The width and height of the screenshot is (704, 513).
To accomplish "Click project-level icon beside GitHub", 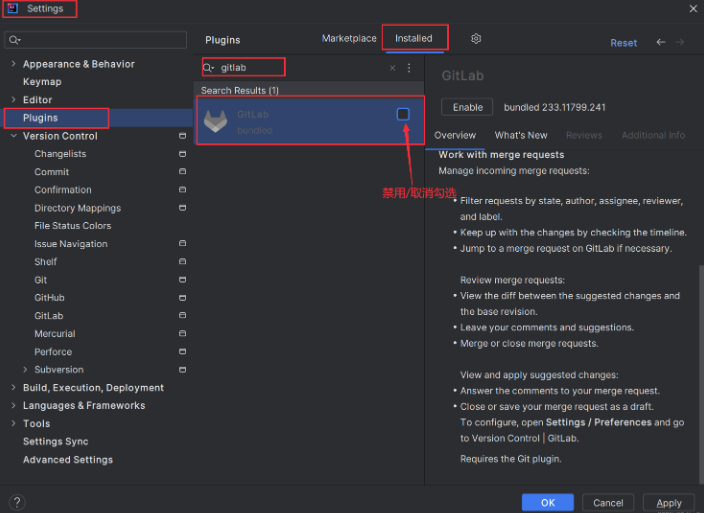I will (182, 298).
